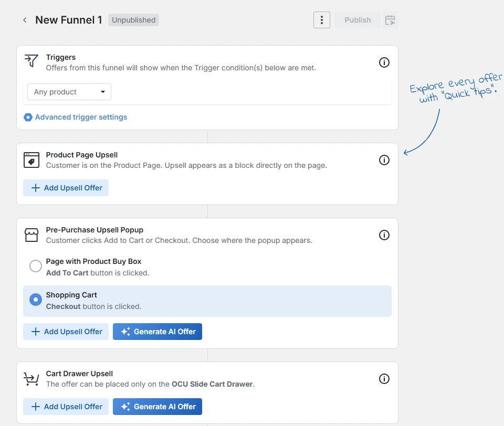Click the Triggers funnel icon
The width and height of the screenshot is (504, 426).
point(31,61)
